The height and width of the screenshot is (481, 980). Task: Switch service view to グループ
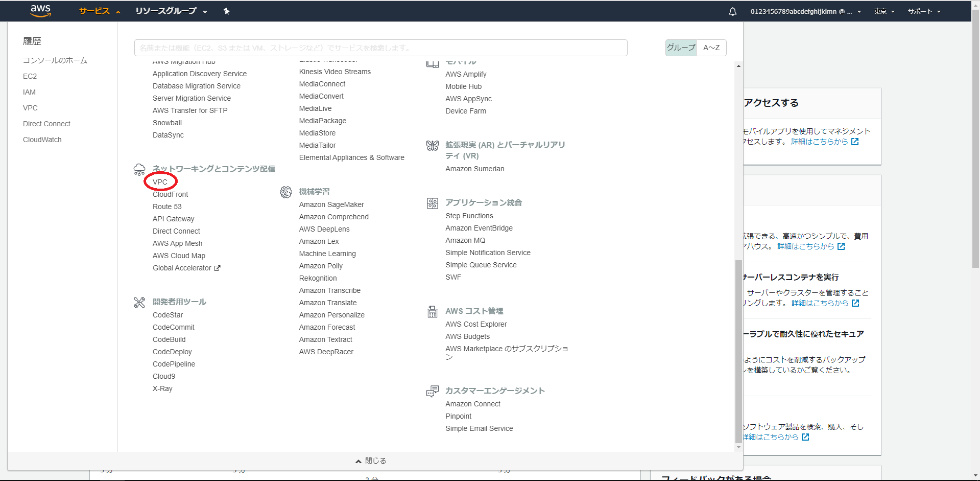[x=680, y=48]
